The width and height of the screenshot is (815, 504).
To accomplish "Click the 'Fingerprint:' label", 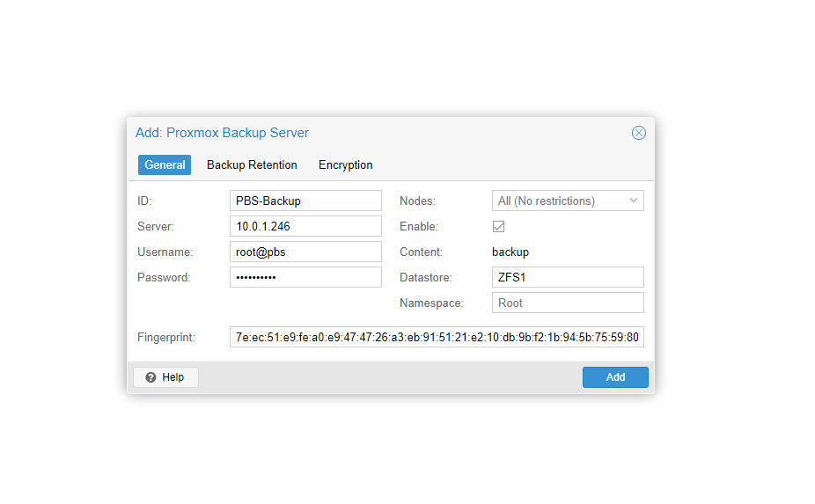I will pyautogui.click(x=165, y=338).
